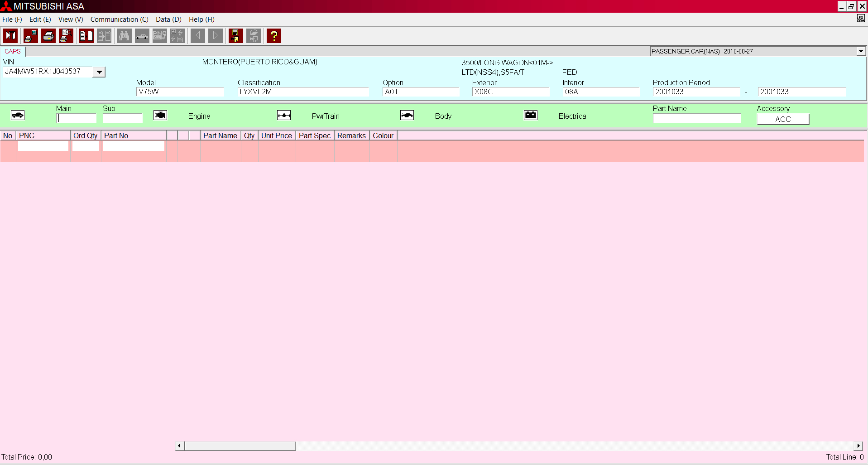Switch to the CAPS tab

13,51
